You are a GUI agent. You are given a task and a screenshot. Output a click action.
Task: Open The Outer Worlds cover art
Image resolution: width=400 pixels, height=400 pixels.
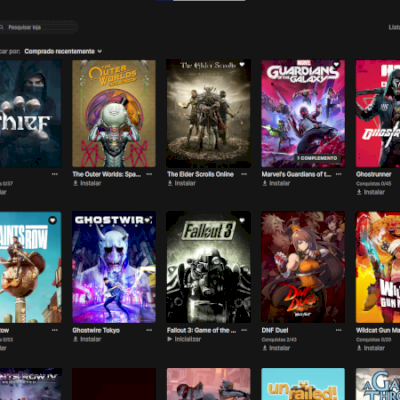(x=114, y=113)
